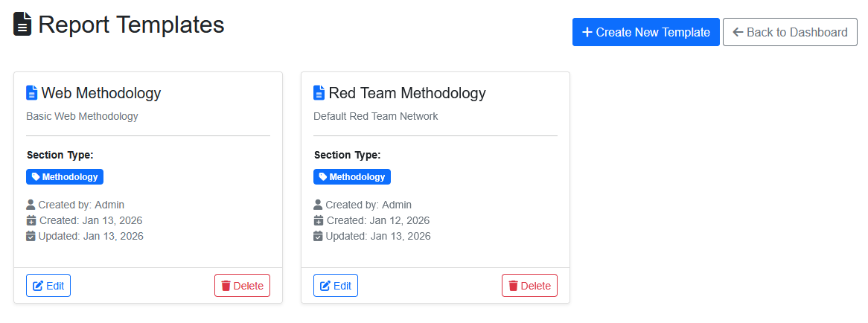Viewport: 868px width, 323px height.
Task: Click the file icon beside Red Team Methodology
Action: (x=319, y=93)
